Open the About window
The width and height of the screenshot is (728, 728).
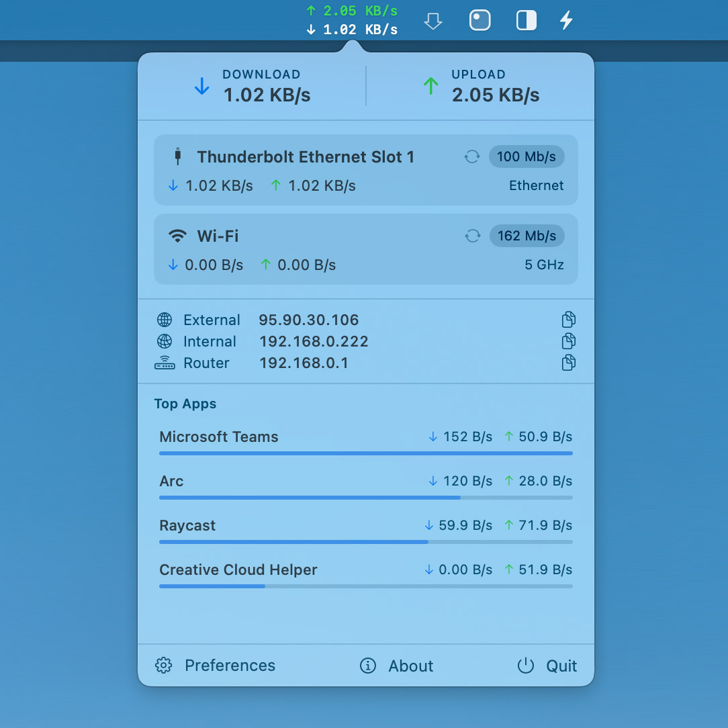click(x=397, y=666)
